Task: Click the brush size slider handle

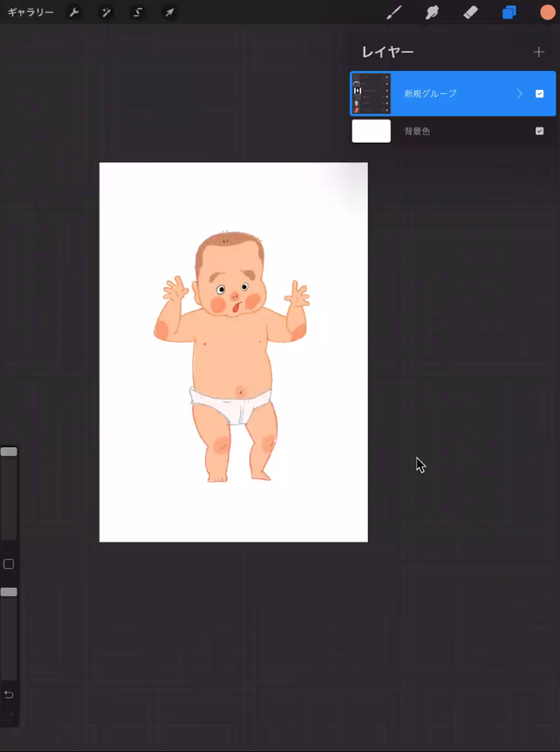Action: 9,452
